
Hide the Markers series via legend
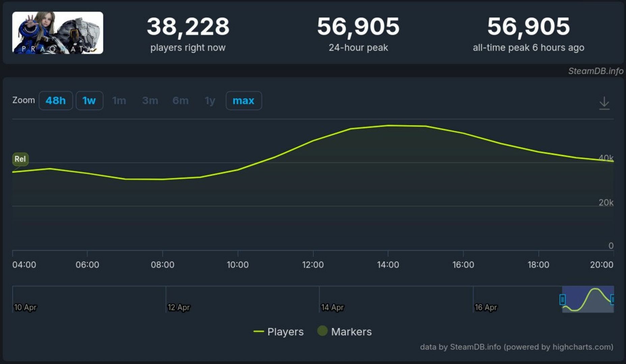coord(345,332)
